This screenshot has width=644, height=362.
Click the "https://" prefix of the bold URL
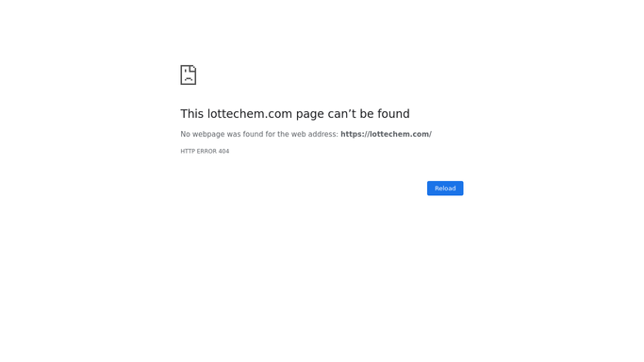355,134
